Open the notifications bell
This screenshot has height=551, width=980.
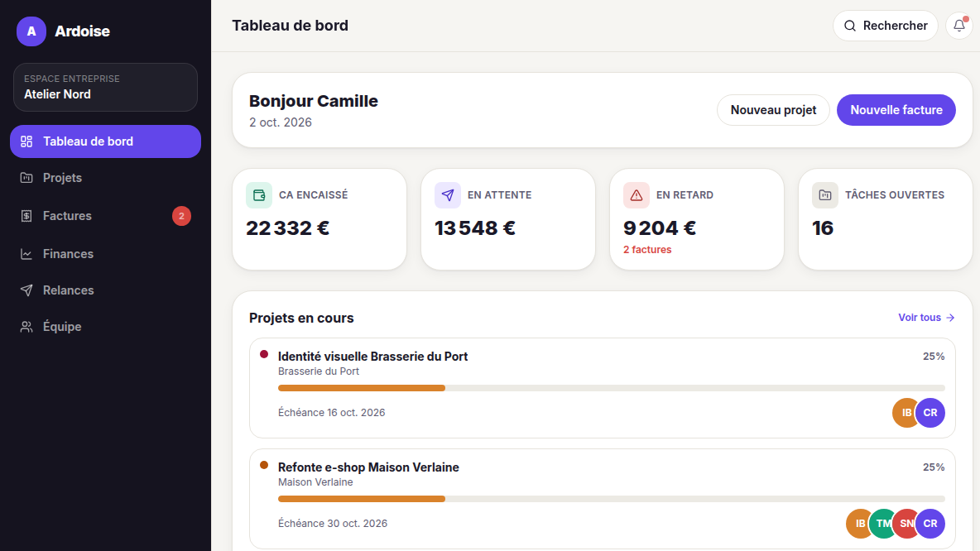point(959,26)
